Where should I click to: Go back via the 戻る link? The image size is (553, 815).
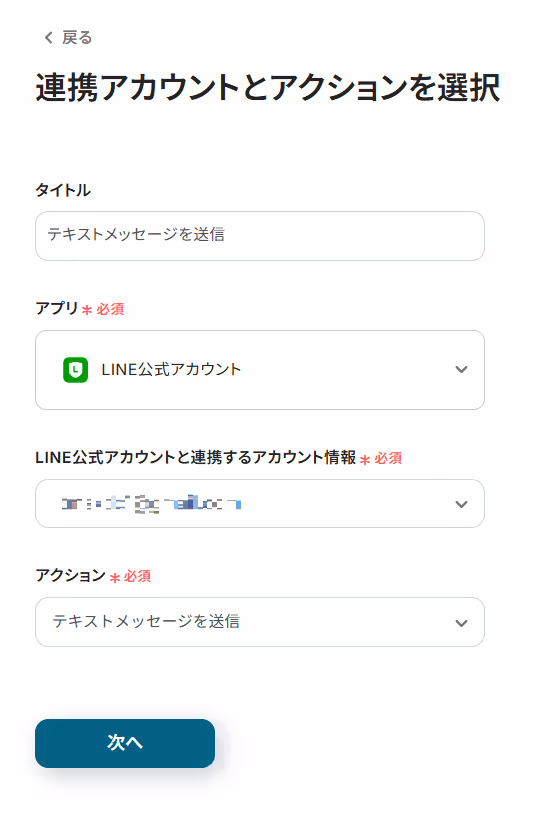[76, 37]
